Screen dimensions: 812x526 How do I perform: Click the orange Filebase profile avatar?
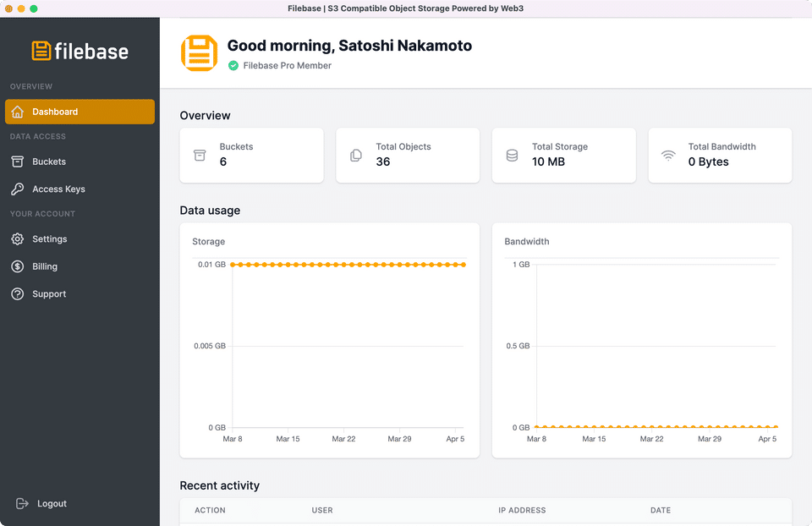[x=199, y=53]
